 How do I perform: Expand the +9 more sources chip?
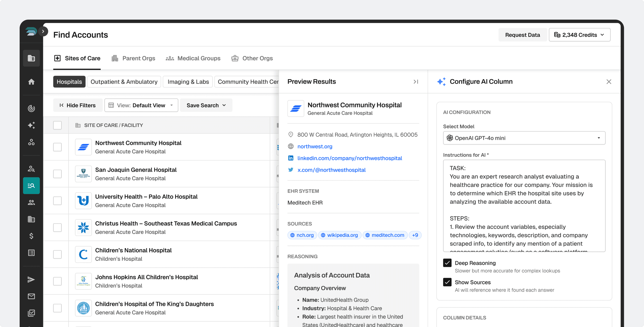(415, 235)
